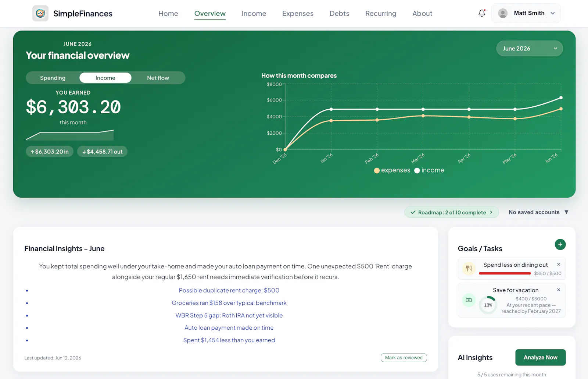Navigate to the Debts tab
588x379 pixels.
[x=339, y=14]
